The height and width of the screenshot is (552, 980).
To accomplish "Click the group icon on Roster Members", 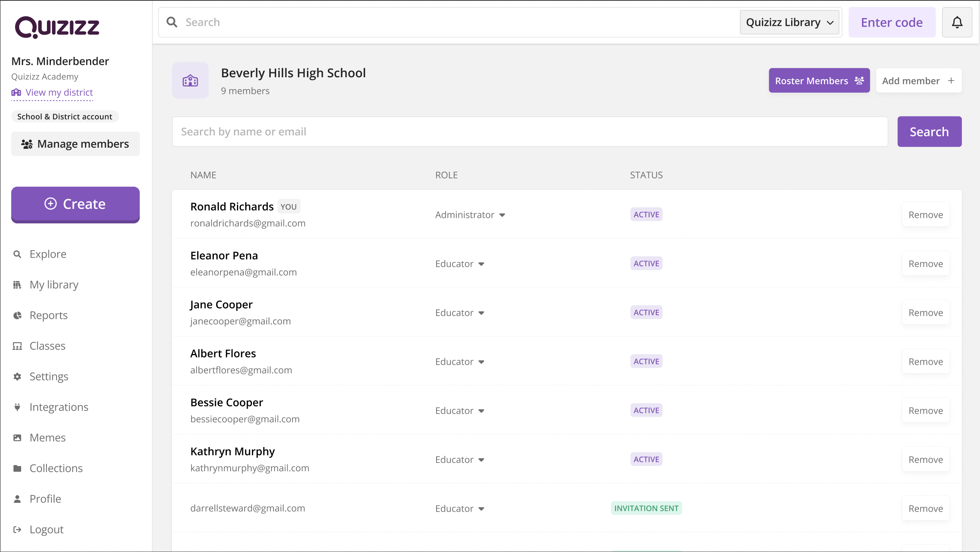I will click(859, 81).
